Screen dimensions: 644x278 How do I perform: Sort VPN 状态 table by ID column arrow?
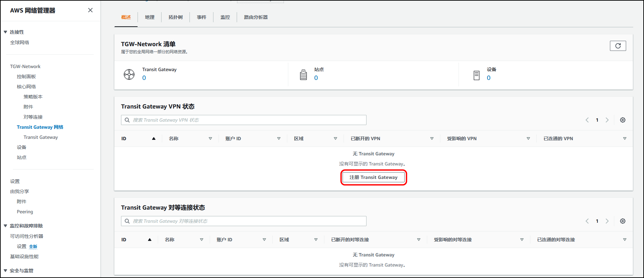tap(154, 138)
